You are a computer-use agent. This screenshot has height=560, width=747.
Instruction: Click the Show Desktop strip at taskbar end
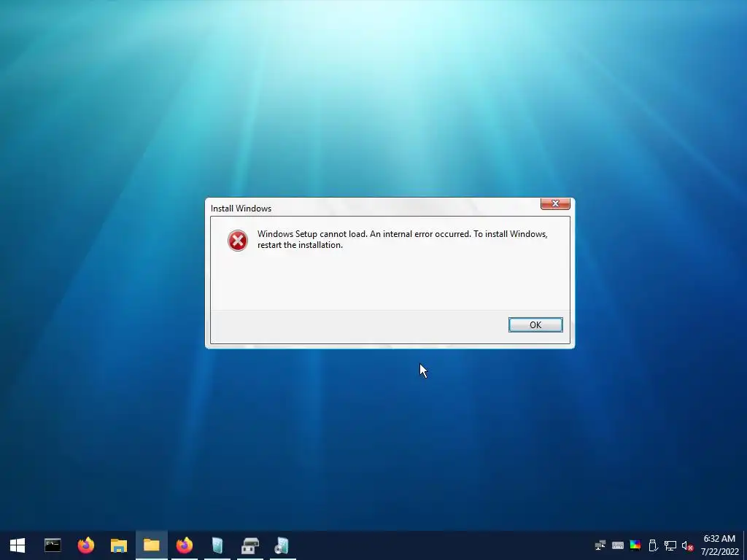pos(745,545)
